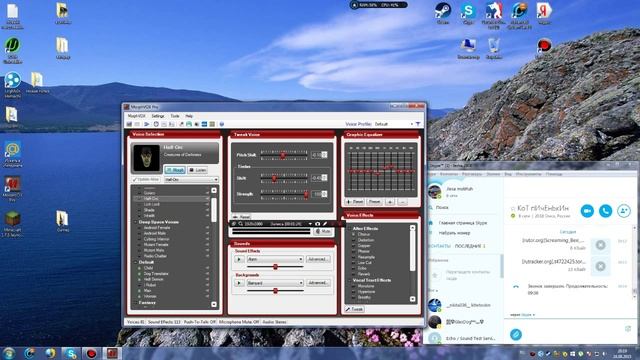Open the Counter-Strike desktop shortcut
Viewport: 640px width, 360px height.
click(x=493, y=15)
